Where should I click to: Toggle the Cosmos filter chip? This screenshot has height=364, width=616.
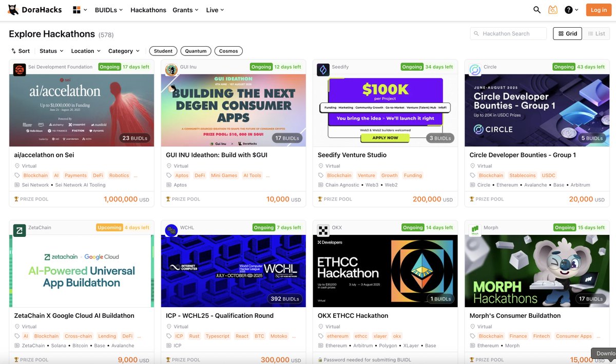tap(228, 51)
